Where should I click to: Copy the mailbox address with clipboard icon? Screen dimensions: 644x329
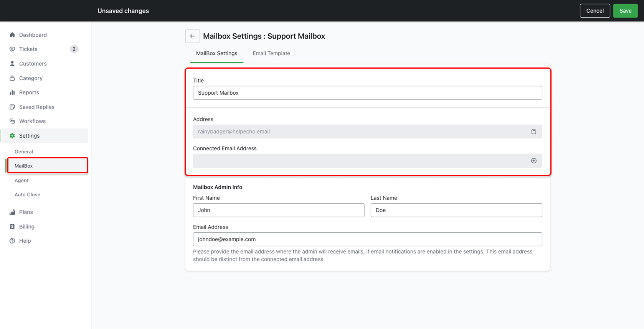pos(533,132)
